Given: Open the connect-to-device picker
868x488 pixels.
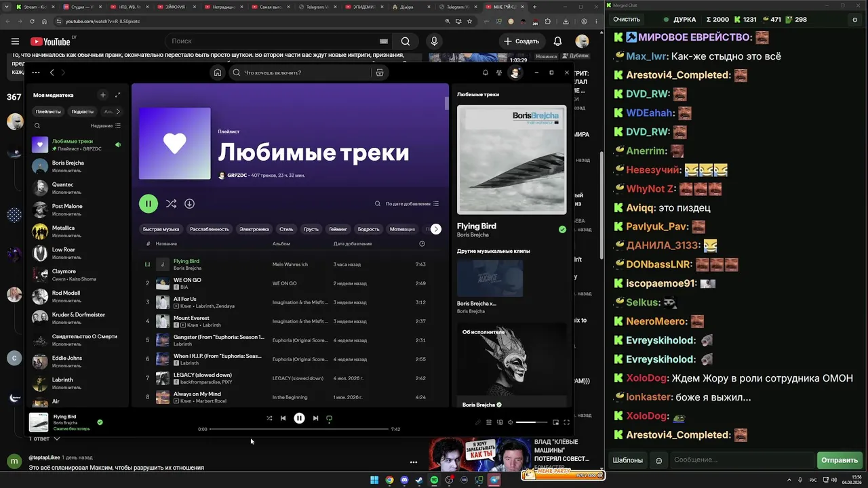Looking at the screenshot, I should tap(500, 422).
